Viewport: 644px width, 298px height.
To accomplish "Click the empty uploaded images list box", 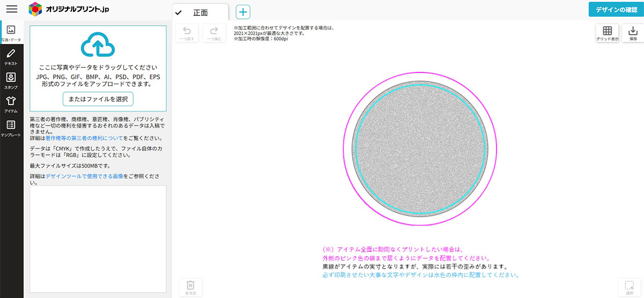I will click(x=98, y=239).
